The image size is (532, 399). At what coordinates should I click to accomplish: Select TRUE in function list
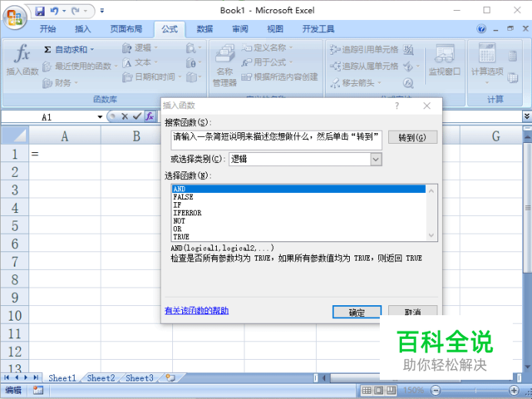298,237
